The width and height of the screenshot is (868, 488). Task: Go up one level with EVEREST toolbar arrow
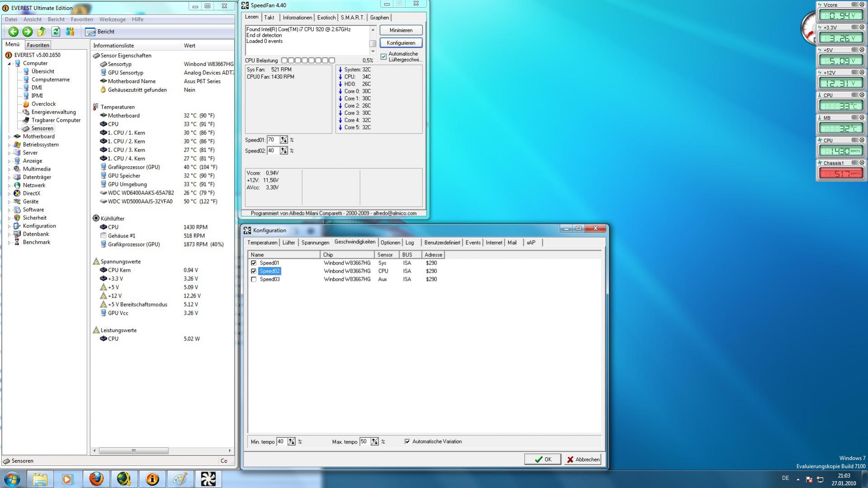pos(42,32)
